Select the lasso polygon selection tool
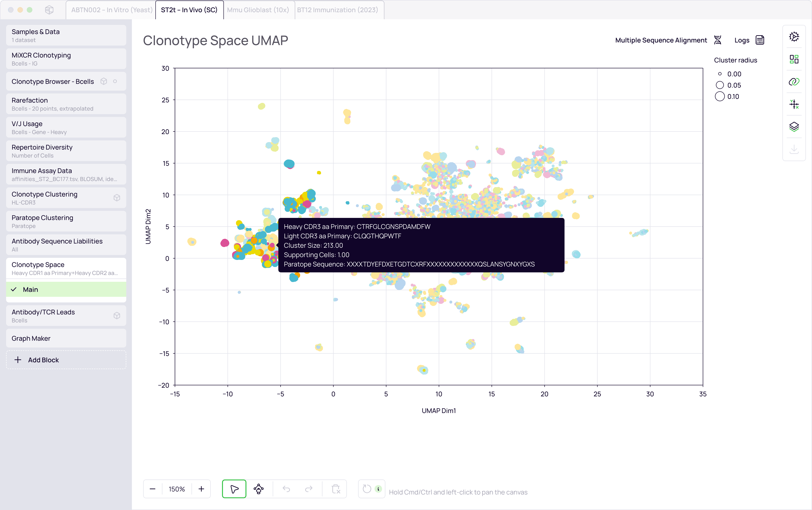This screenshot has width=812, height=510. tap(259, 489)
